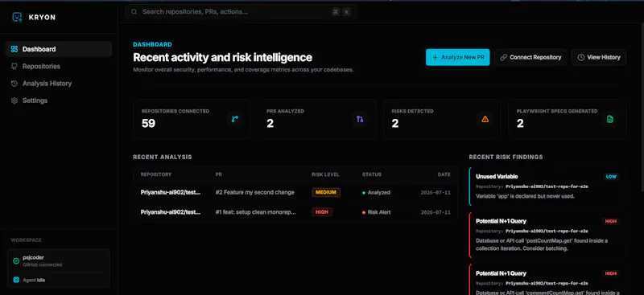Open Settings in the sidebar
The width and height of the screenshot is (644, 295).
59,100
